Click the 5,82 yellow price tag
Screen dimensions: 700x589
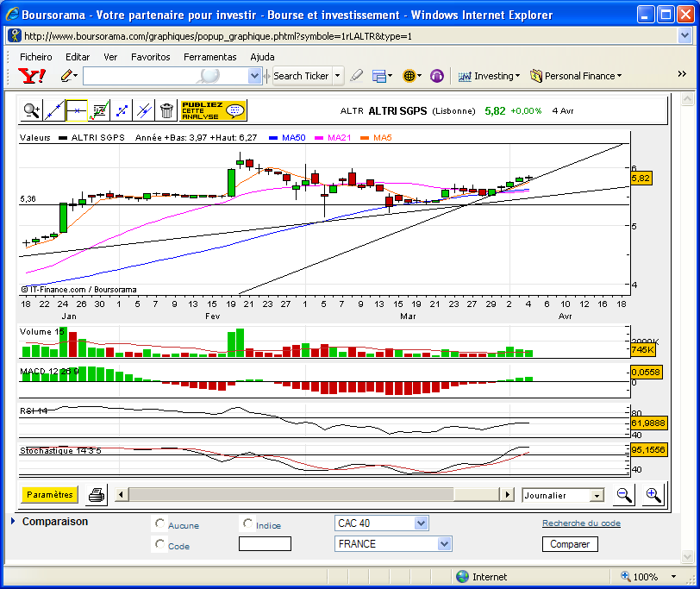coord(641,179)
